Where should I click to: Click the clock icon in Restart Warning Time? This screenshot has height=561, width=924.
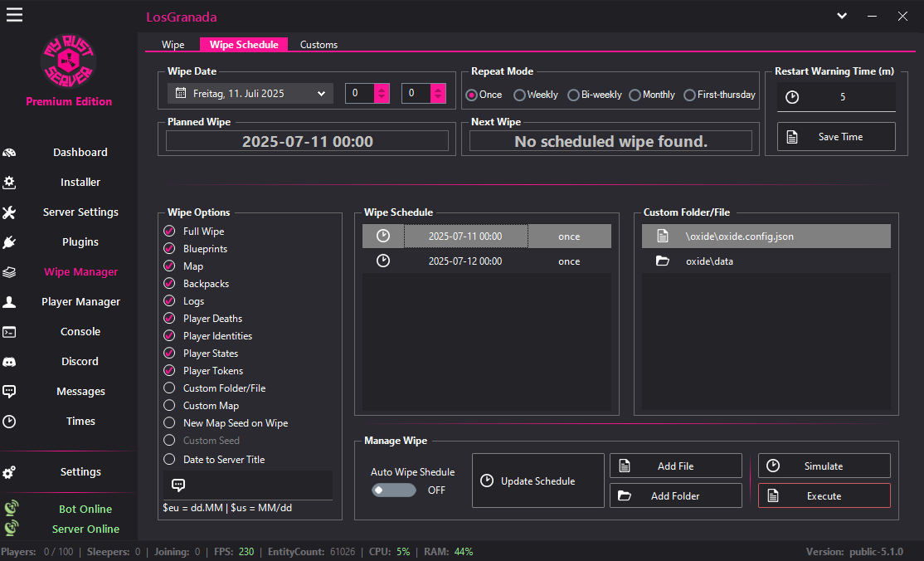792,97
